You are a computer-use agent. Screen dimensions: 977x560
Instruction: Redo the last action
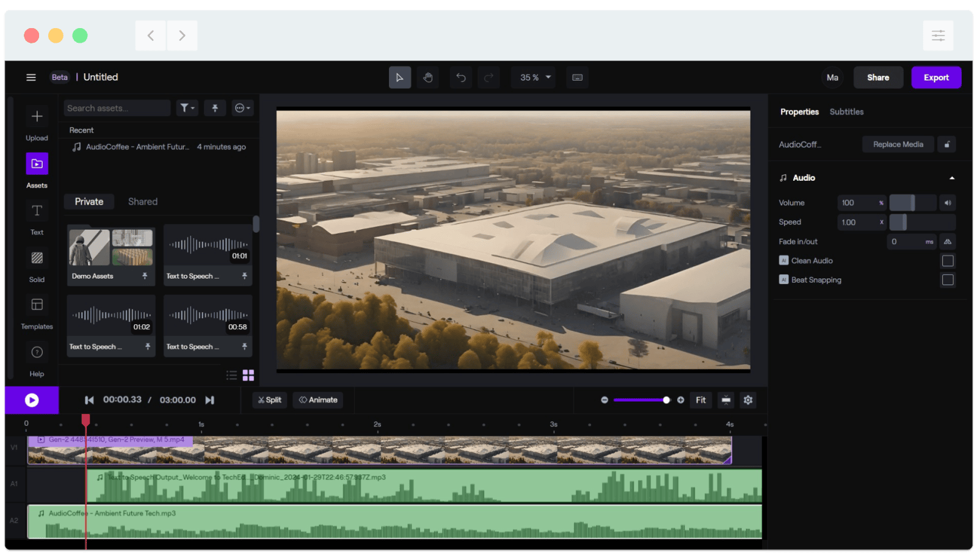[488, 78]
